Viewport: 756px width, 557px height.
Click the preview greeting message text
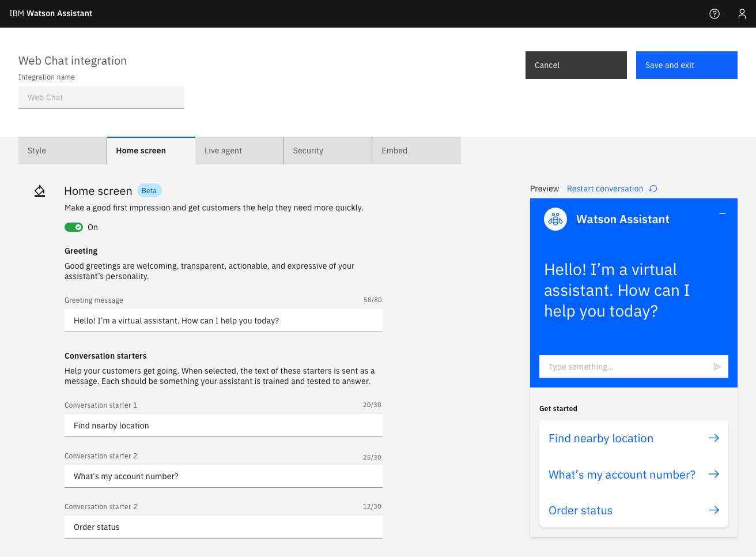point(617,290)
